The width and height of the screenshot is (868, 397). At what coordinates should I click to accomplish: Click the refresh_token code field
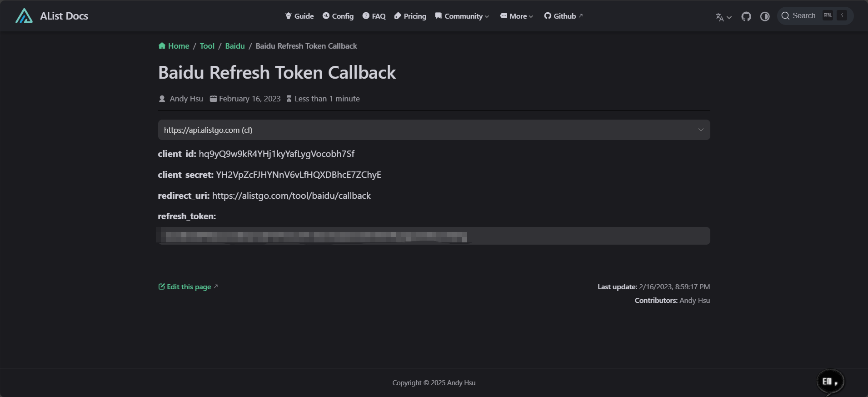(434, 236)
